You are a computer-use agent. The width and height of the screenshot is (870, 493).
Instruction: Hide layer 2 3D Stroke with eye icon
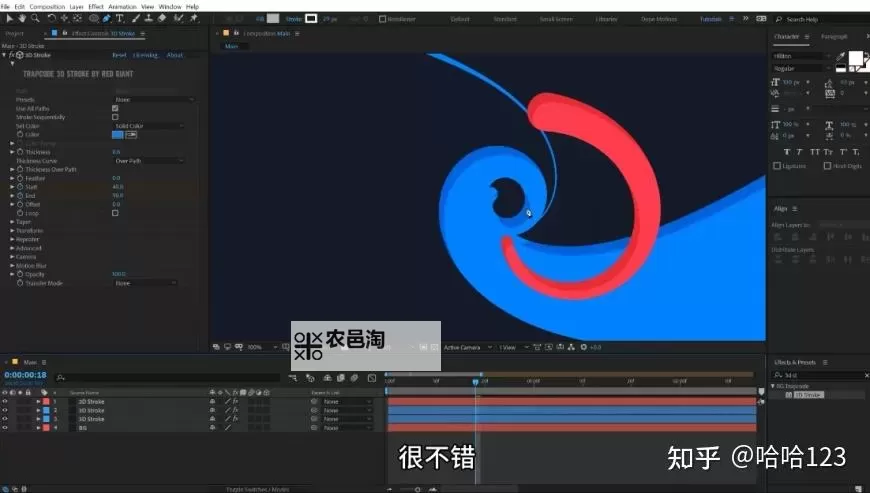point(5,410)
